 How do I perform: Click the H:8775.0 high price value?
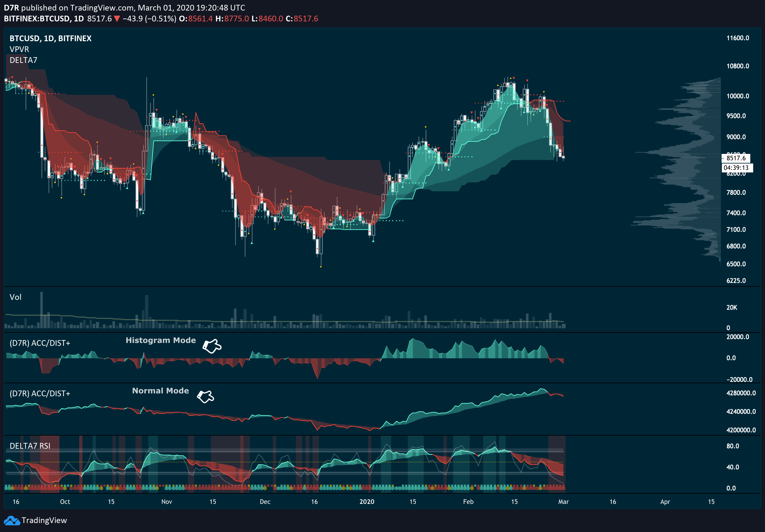click(232, 19)
